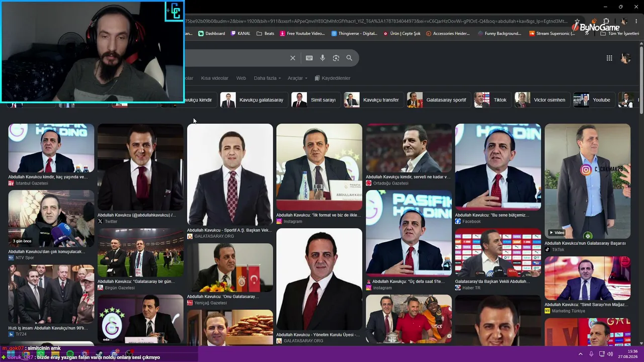This screenshot has width=644, height=362.
Task: Switch to the Web results tab
Action: click(x=241, y=78)
